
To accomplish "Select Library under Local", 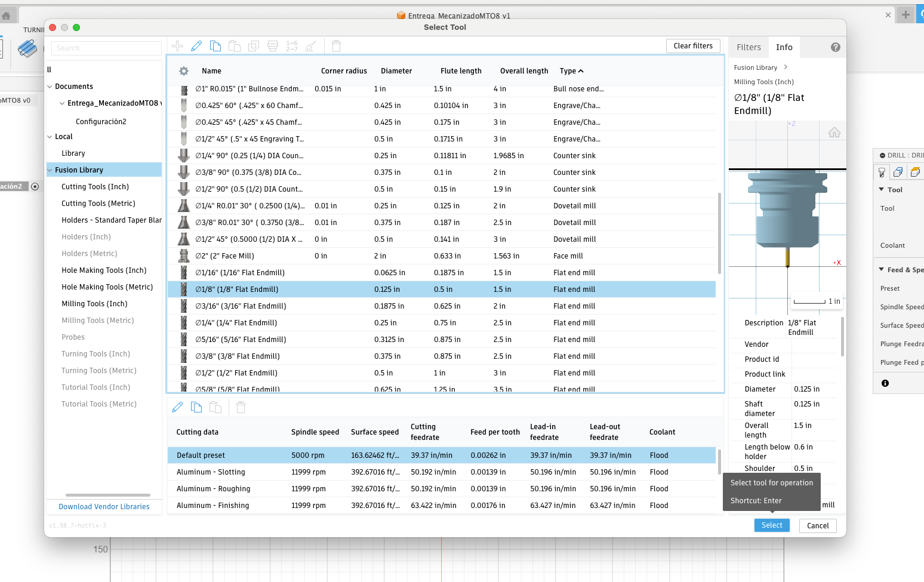I will pyautogui.click(x=73, y=153).
